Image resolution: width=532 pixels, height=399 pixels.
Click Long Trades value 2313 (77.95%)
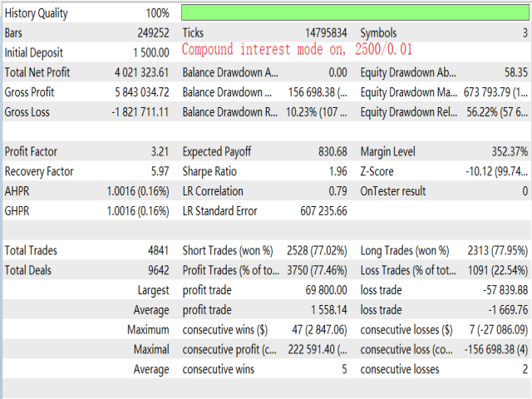pyautogui.click(x=498, y=250)
